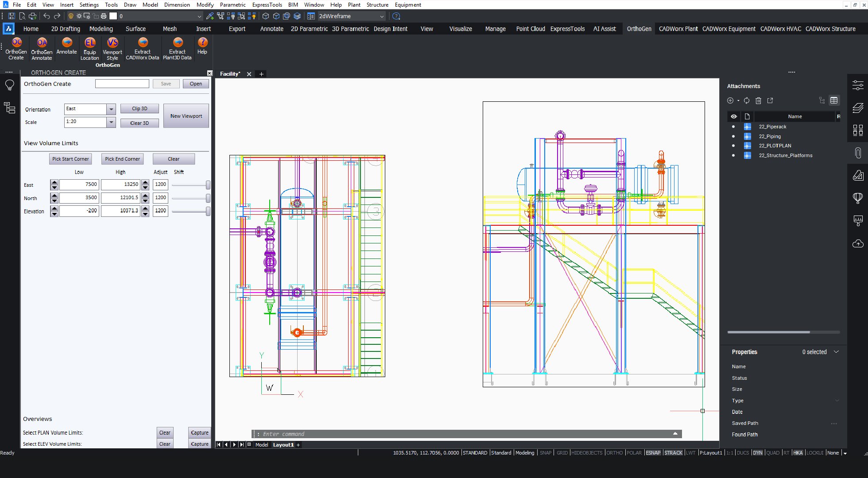Click inside the command line input
The image size is (868, 478).
coord(443,434)
